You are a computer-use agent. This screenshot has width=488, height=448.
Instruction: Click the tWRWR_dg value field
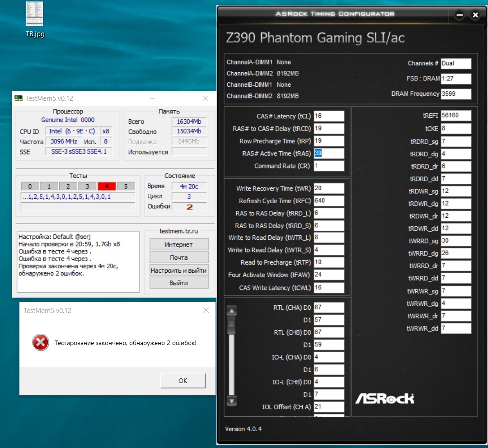[456, 303]
